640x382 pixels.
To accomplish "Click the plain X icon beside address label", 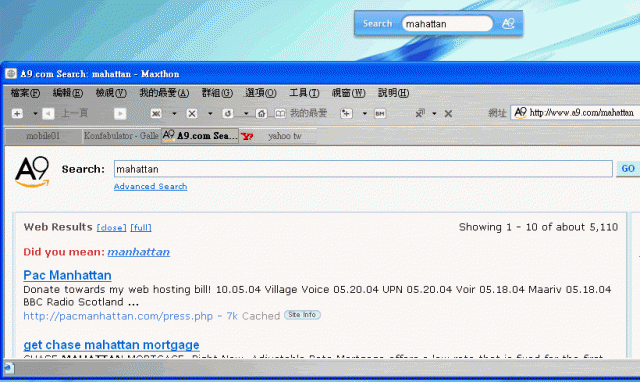I will (448, 113).
